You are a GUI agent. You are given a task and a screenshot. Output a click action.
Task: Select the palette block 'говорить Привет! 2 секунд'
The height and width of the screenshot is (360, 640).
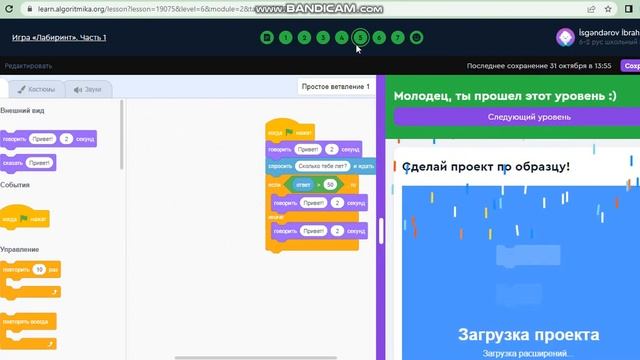[49, 139]
